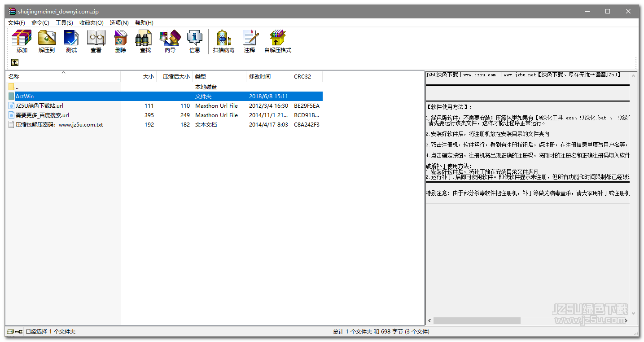
Task: Click the C8A242F3 CRC value
Action: (x=307, y=125)
